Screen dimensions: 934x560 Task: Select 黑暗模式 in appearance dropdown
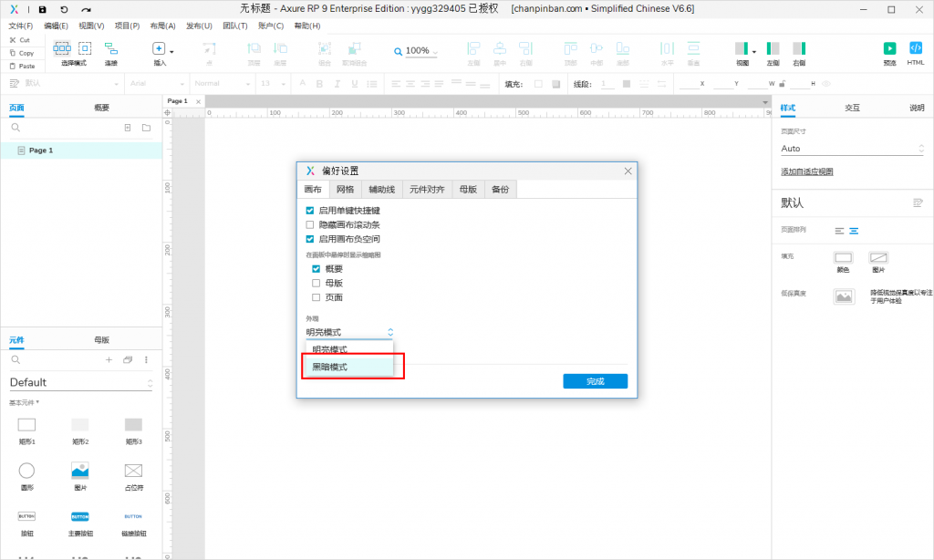pyautogui.click(x=330, y=367)
